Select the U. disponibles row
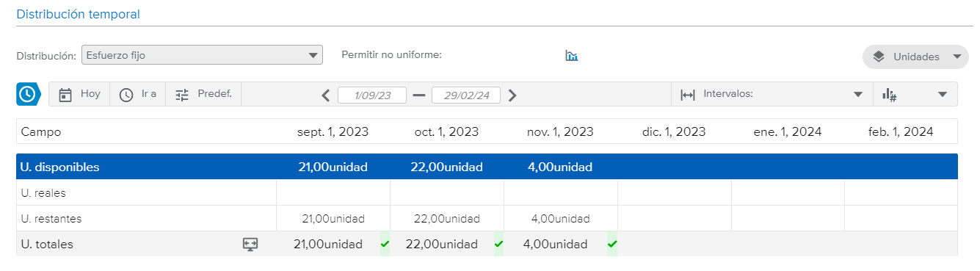 click(487, 167)
